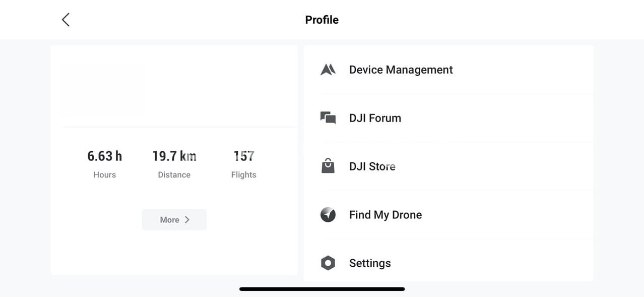Tap the DJI Store shopping bag icon
This screenshot has height=297, width=644.
pyautogui.click(x=328, y=166)
